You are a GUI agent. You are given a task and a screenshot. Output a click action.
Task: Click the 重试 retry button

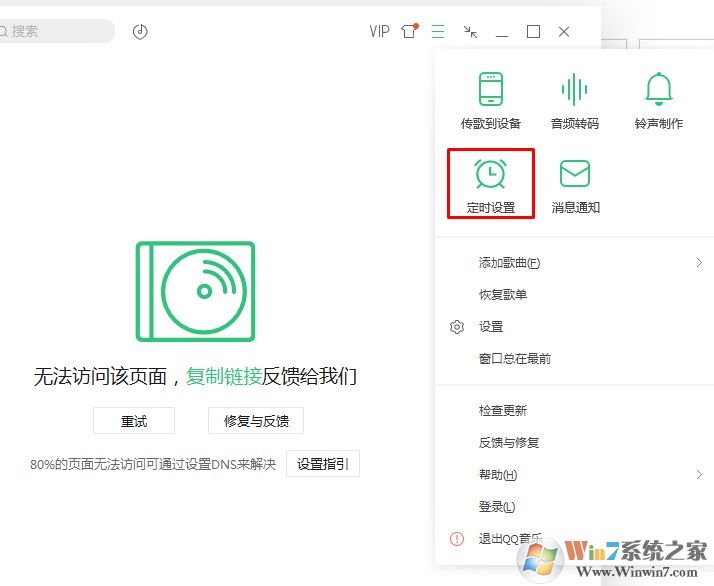click(x=134, y=421)
